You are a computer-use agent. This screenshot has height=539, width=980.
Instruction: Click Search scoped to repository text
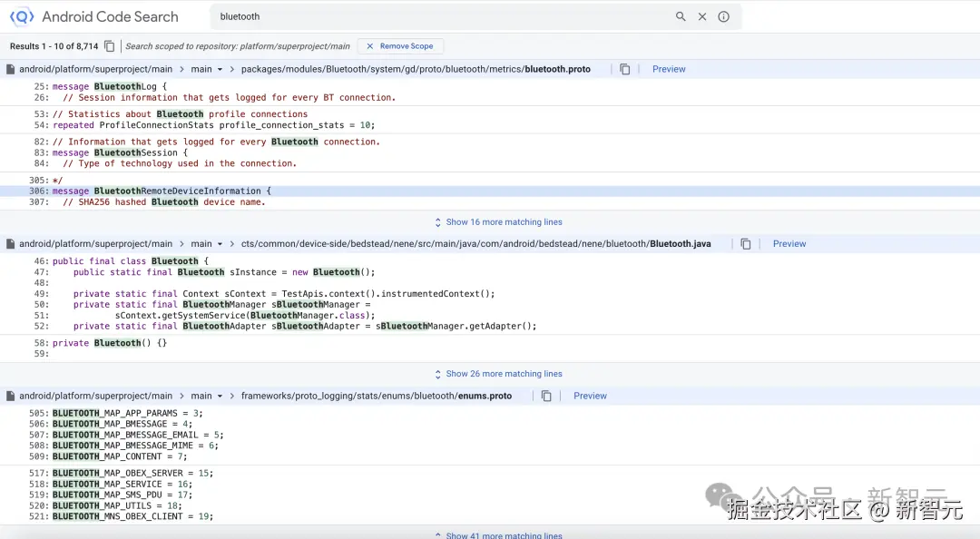click(238, 46)
